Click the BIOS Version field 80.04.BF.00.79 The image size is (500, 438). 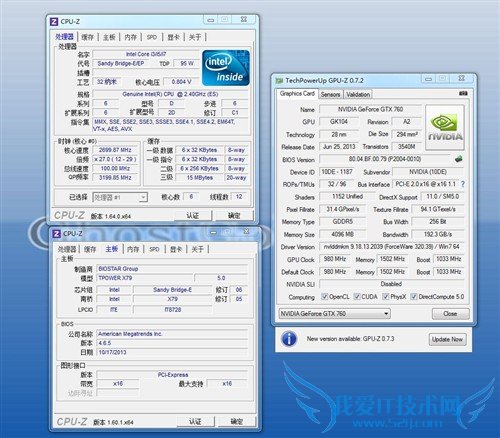pyautogui.click(x=385, y=159)
